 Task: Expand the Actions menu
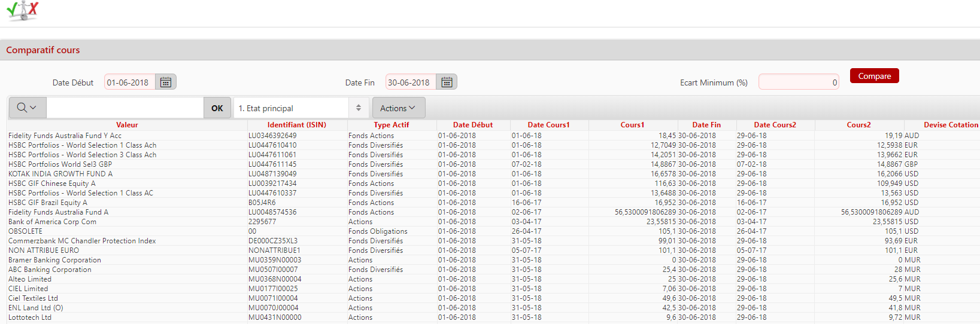pos(398,108)
